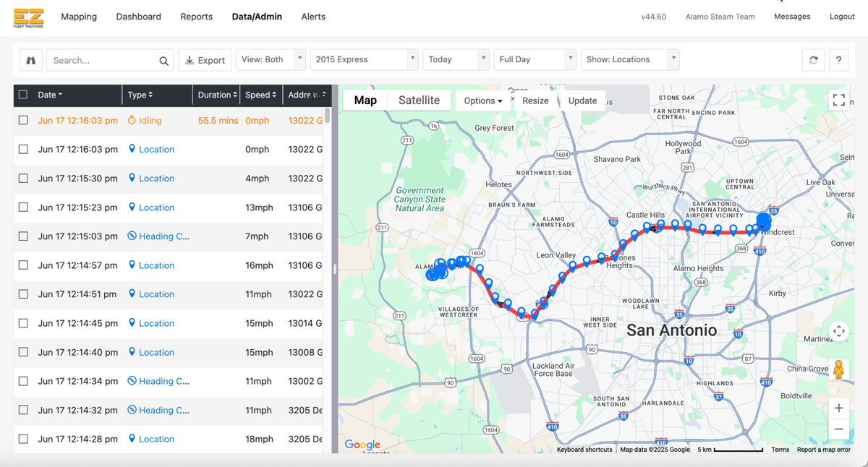
Task: Zoom in using the map plus control
Action: [x=838, y=408]
